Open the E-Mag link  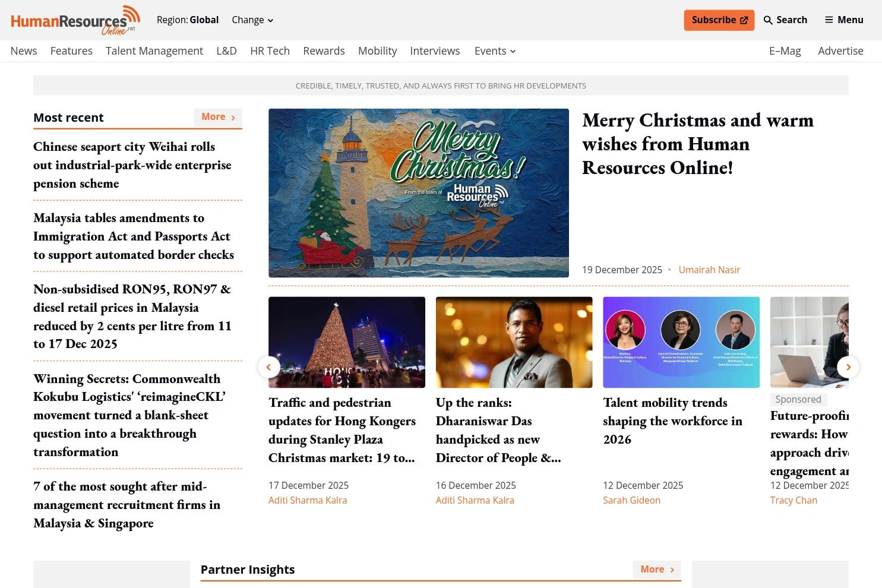(x=785, y=51)
